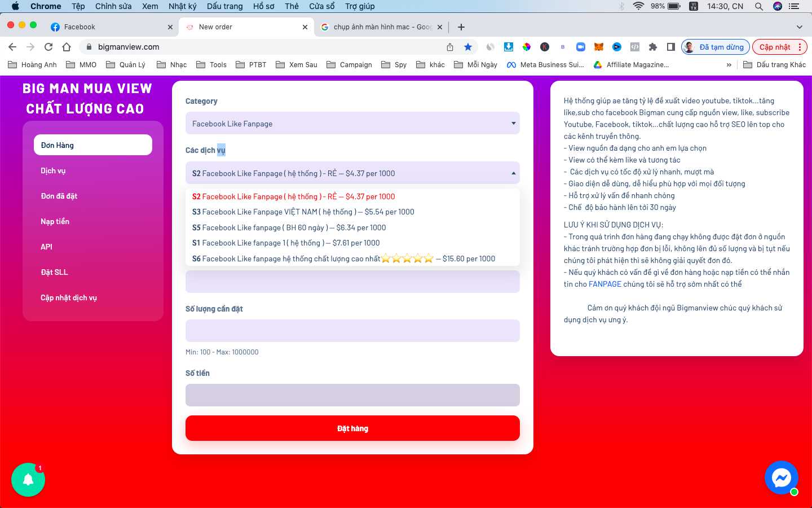Open the Affiliate Magazine bookmark
Viewport: 812px width, 508px height.
(x=631, y=65)
